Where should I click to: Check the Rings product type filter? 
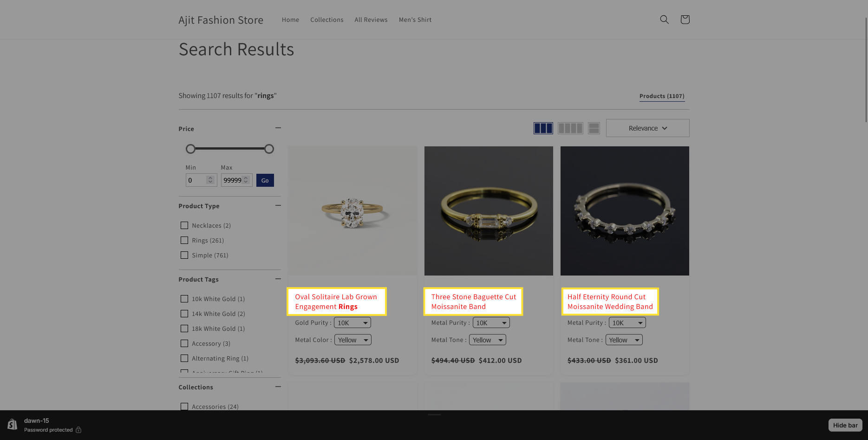click(x=184, y=240)
